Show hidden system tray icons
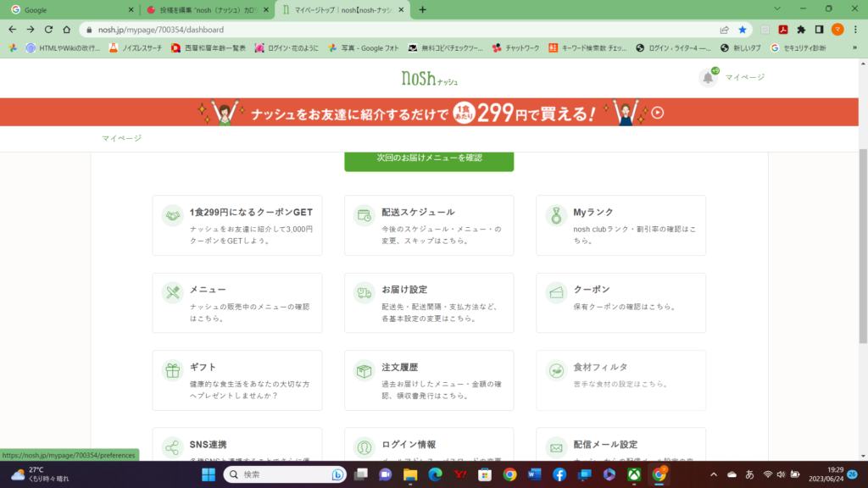The image size is (868, 488). [714, 474]
